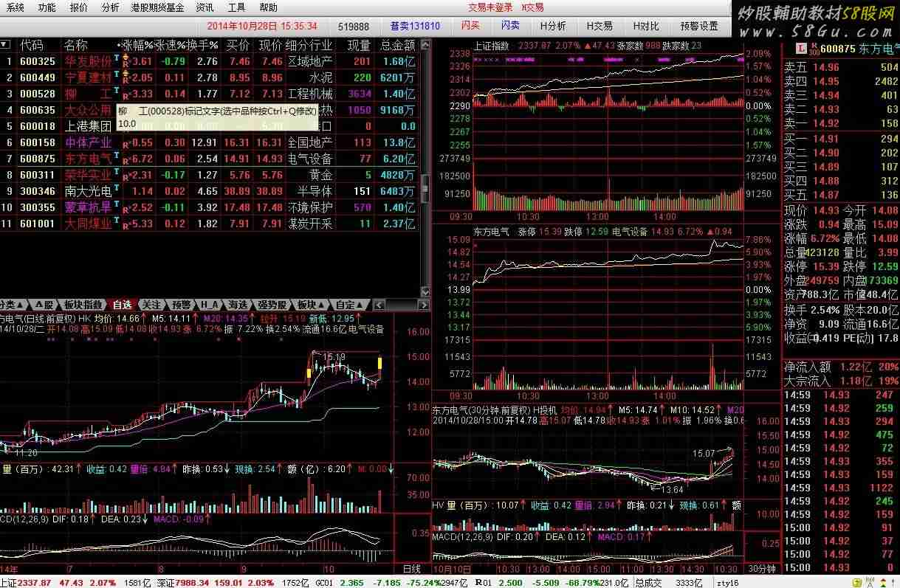Click the 卖一 price 14.92 in order book

[x=825, y=123]
